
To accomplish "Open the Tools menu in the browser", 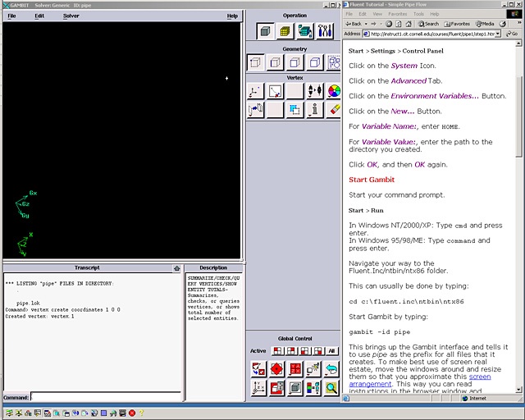I will point(418,14).
